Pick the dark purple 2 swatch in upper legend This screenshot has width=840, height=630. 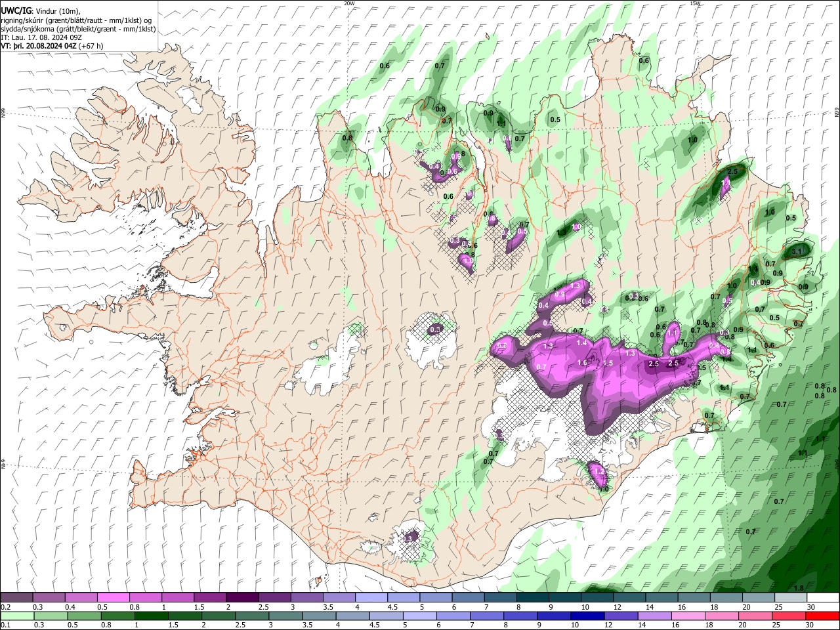click(242, 598)
